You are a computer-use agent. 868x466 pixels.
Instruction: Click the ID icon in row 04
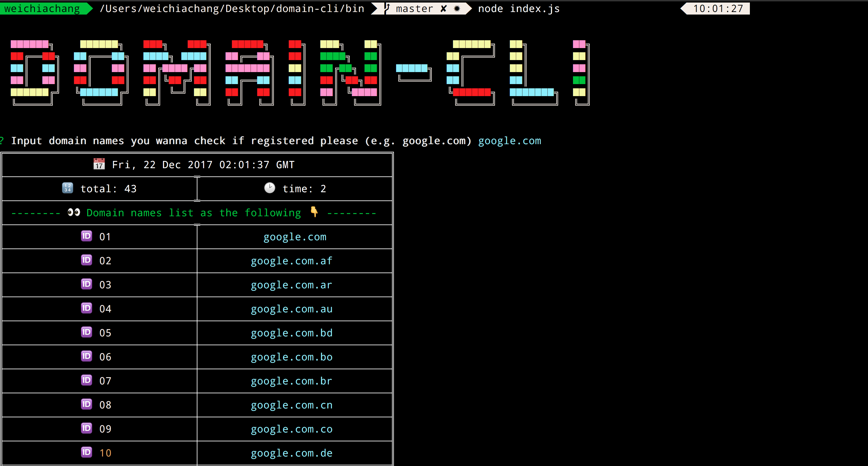[x=87, y=308]
